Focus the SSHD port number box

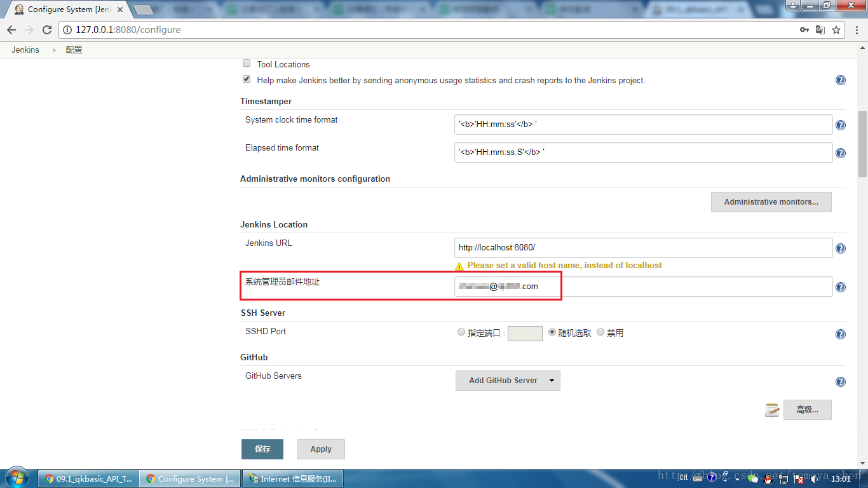tap(525, 334)
